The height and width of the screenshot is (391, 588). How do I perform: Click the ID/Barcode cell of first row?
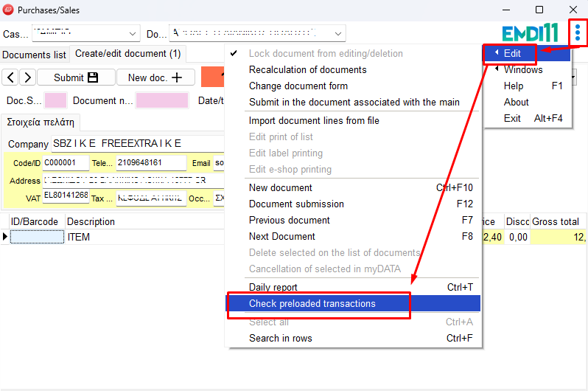click(x=37, y=237)
